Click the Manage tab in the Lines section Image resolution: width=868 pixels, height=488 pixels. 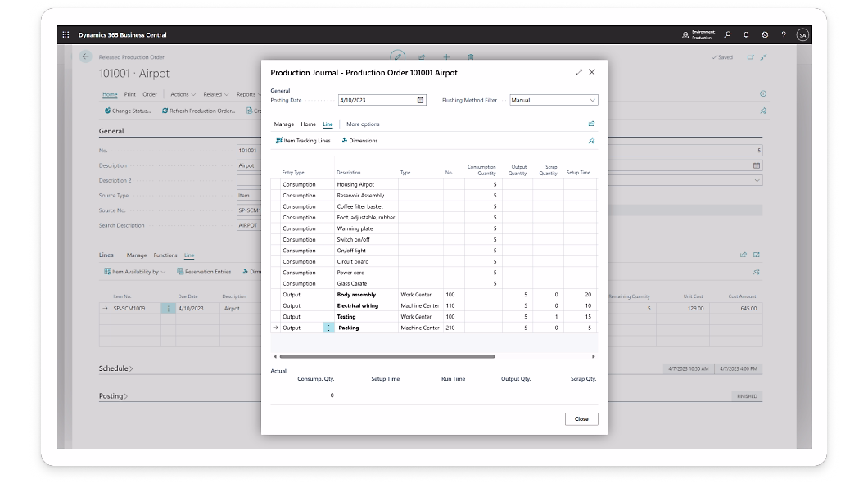click(136, 255)
